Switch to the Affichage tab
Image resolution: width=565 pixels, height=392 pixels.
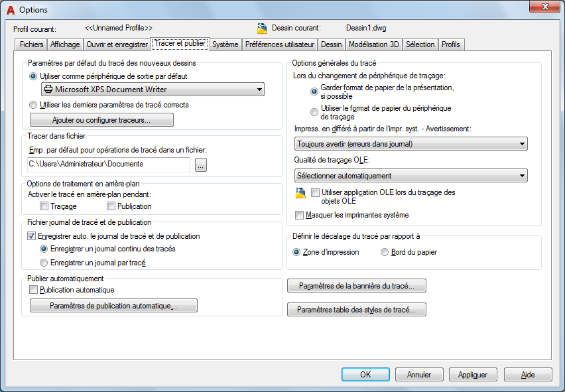pyautogui.click(x=65, y=44)
